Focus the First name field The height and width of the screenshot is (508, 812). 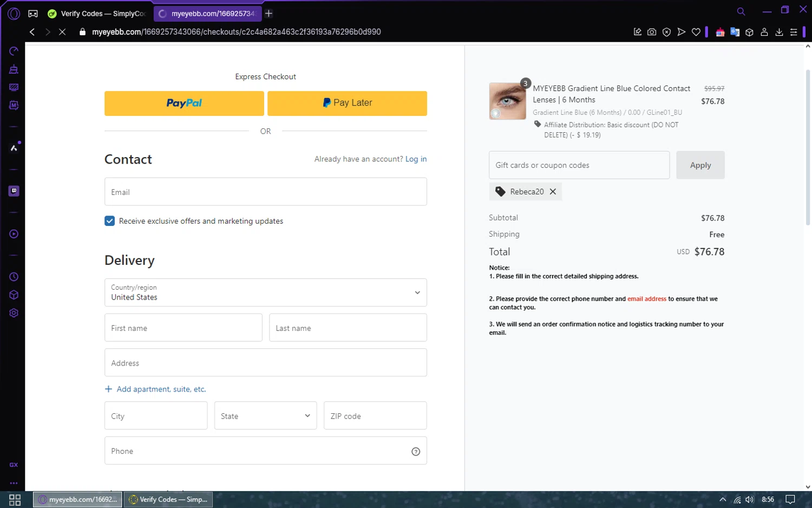tap(183, 328)
